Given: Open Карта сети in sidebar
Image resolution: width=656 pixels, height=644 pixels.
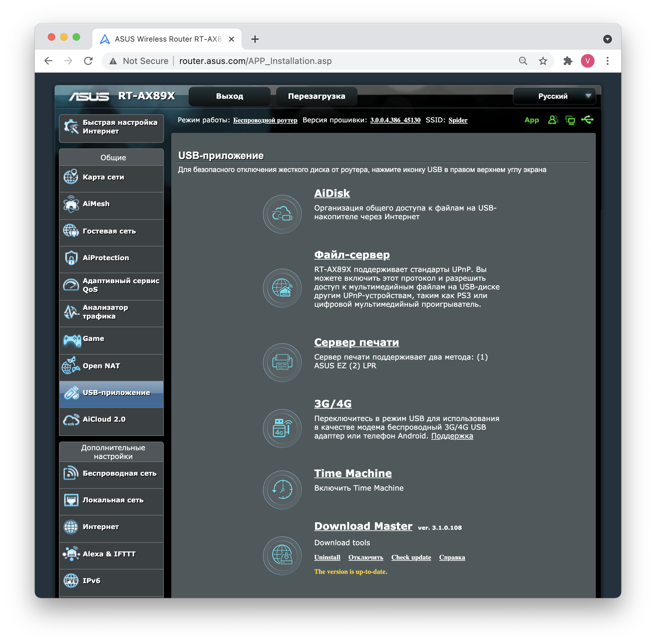Looking at the screenshot, I should pyautogui.click(x=111, y=179).
